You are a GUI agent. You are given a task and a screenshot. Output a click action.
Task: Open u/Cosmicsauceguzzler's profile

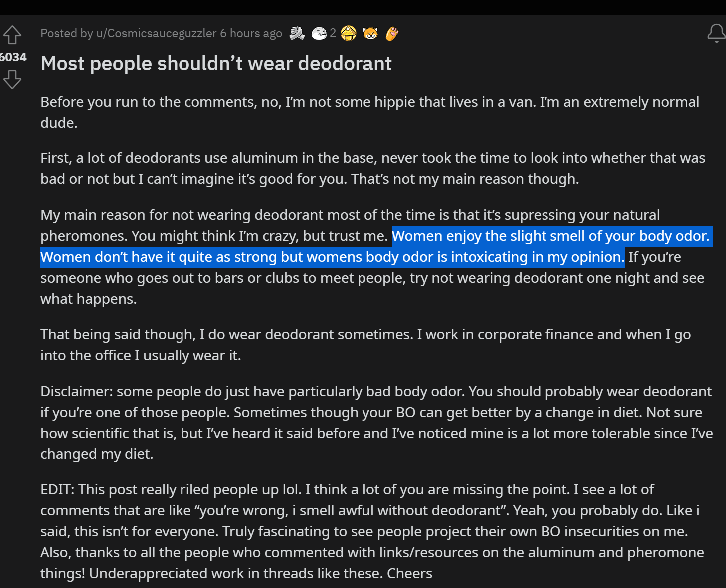[x=157, y=33]
